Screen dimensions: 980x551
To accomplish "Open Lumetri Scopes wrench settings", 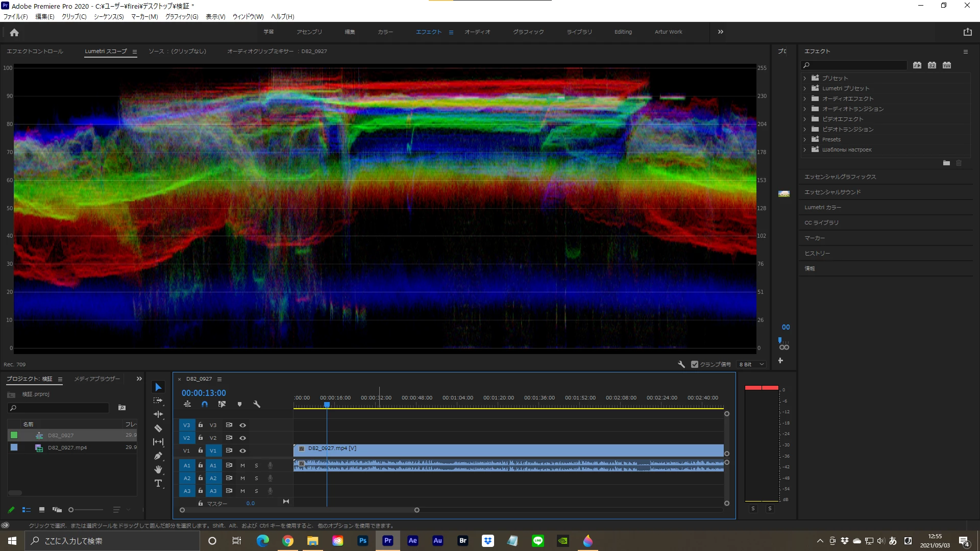I will click(681, 364).
